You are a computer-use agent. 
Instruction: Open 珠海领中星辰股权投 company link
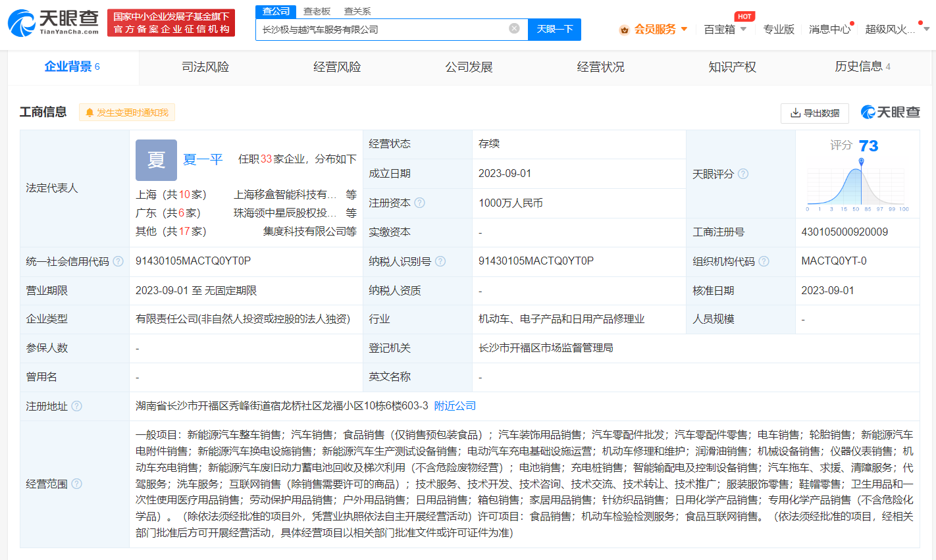285,213
